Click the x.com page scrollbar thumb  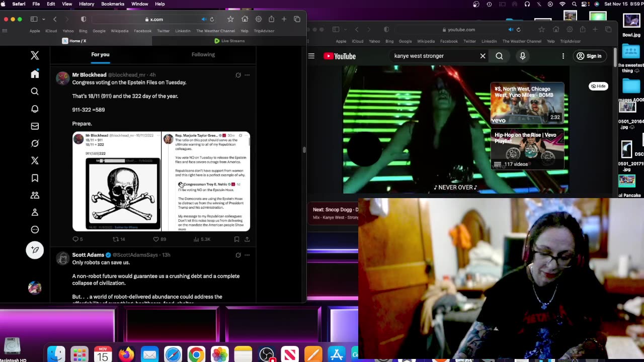[x=304, y=150]
